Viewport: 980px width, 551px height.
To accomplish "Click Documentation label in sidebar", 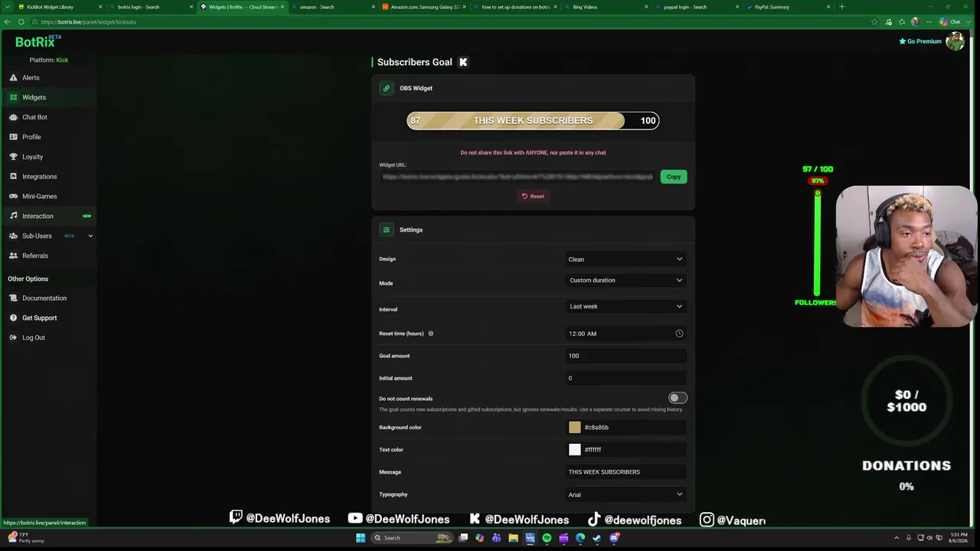I will coord(44,298).
